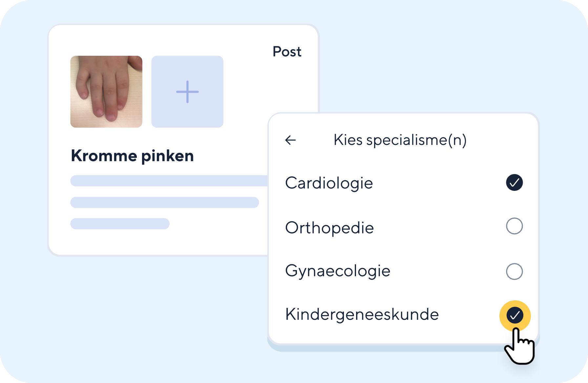Click blank post card area below description lines
Image resolution: width=588 pixels, height=383 pixels.
click(157, 242)
